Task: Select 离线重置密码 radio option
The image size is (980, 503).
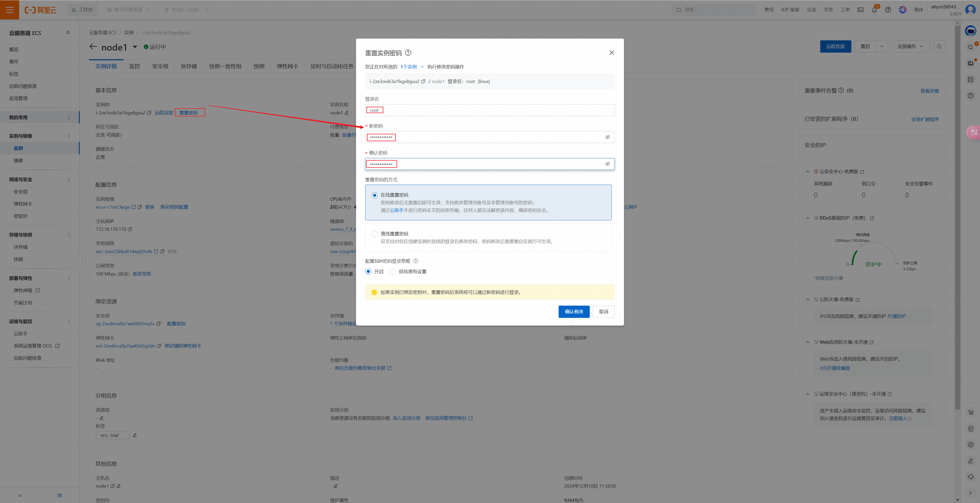Action: (375, 234)
